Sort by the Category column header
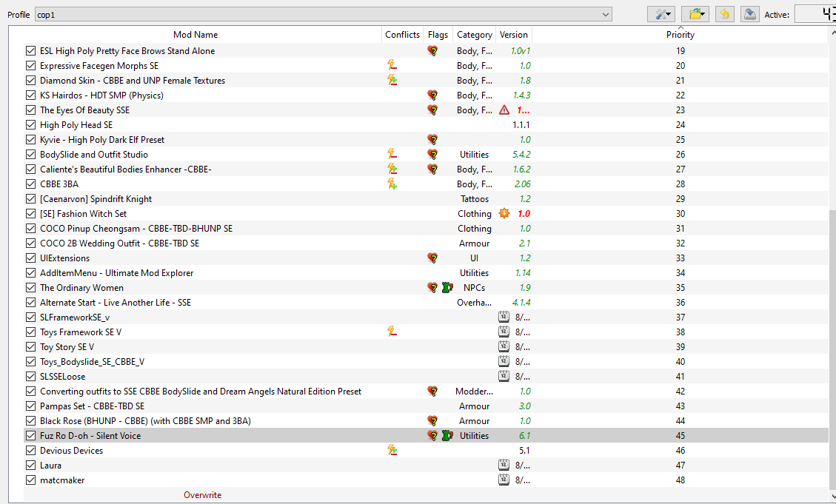Viewport: 836px width, 504px height. [x=475, y=35]
